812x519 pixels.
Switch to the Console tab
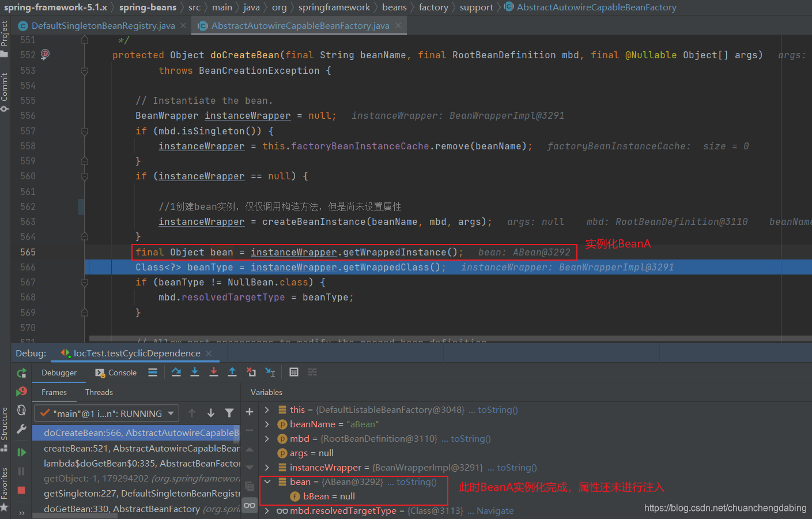pos(116,373)
